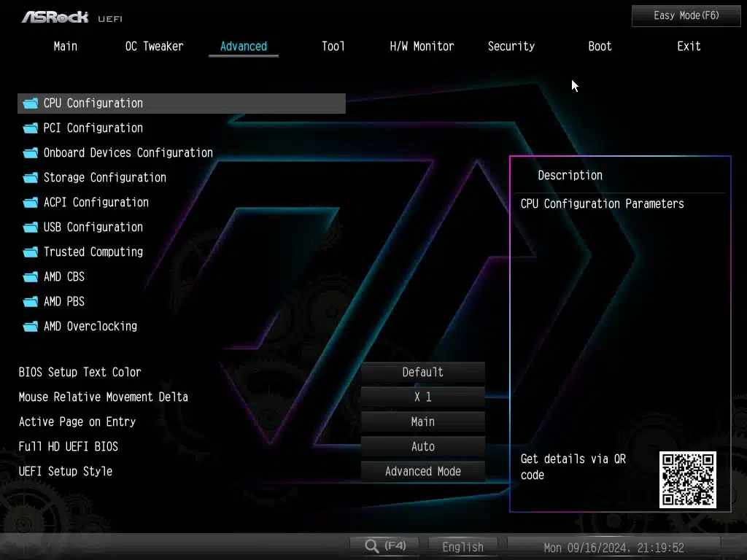Image resolution: width=747 pixels, height=560 pixels.
Task: Click the English language button
Action: point(462,547)
